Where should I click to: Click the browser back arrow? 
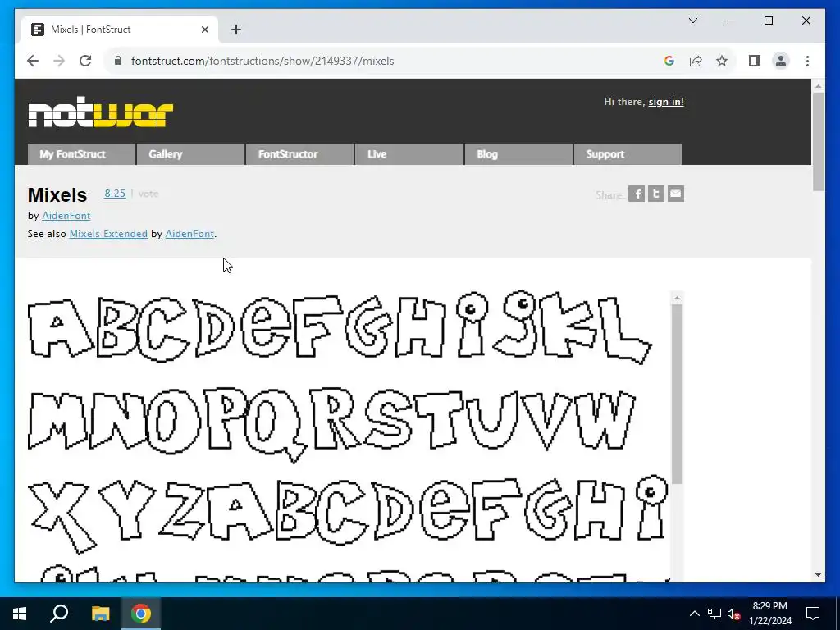[x=33, y=61]
